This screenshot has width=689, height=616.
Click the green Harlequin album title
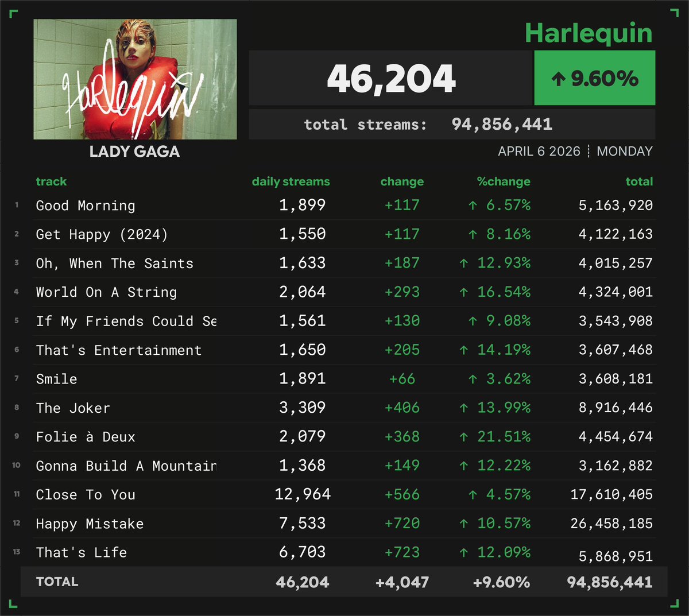click(x=589, y=33)
